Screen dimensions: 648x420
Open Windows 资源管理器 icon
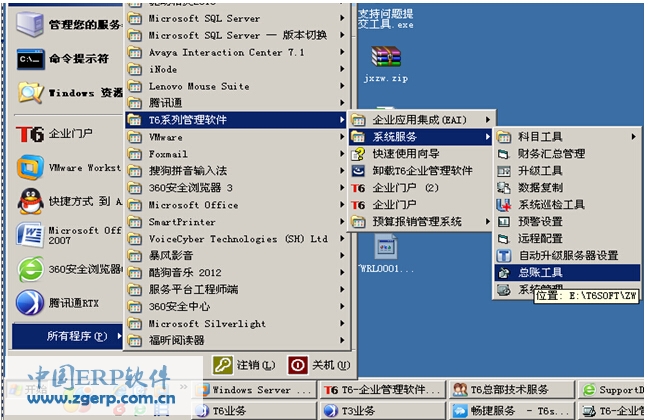click(30, 93)
